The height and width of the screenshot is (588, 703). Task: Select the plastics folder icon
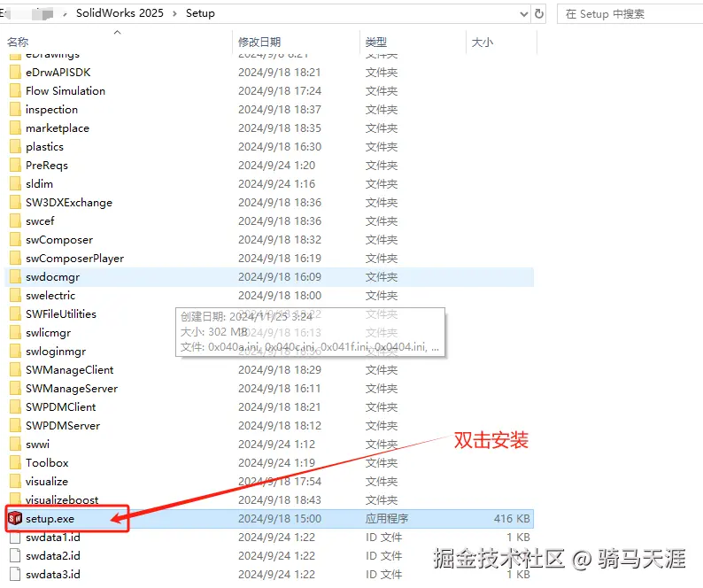pyautogui.click(x=15, y=147)
